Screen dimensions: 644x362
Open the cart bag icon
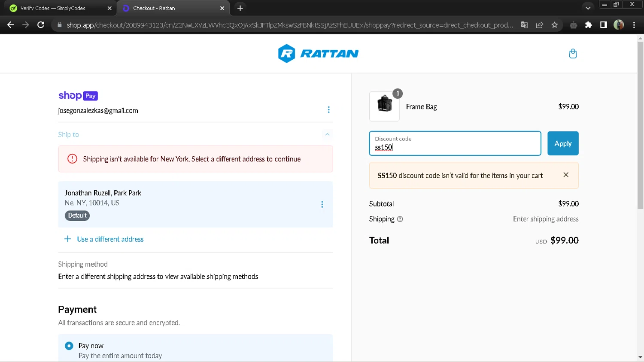(x=573, y=54)
